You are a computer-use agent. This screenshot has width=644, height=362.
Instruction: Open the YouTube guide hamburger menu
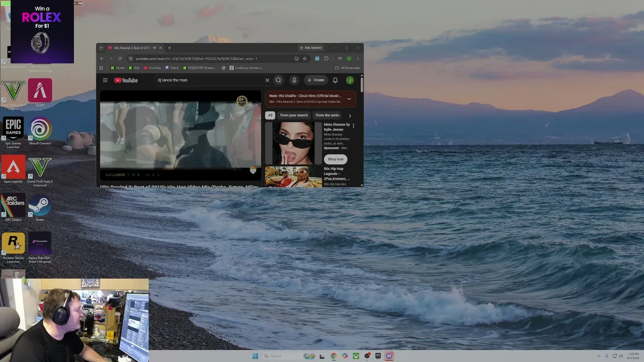pyautogui.click(x=105, y=80)
